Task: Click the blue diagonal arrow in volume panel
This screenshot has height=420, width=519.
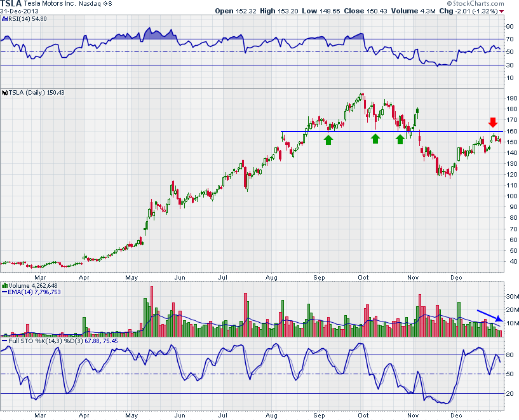Action: coord(490,314)
